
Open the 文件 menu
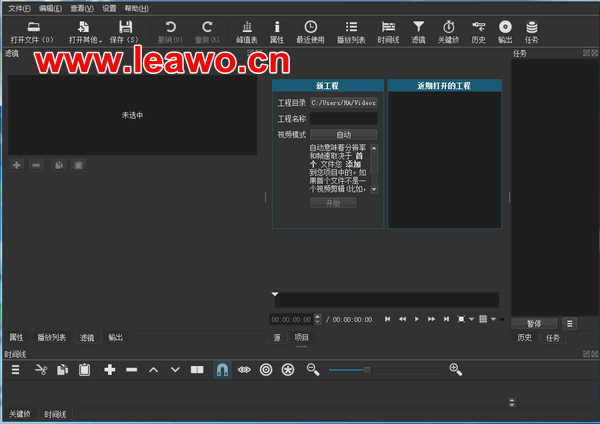point(20,8)
